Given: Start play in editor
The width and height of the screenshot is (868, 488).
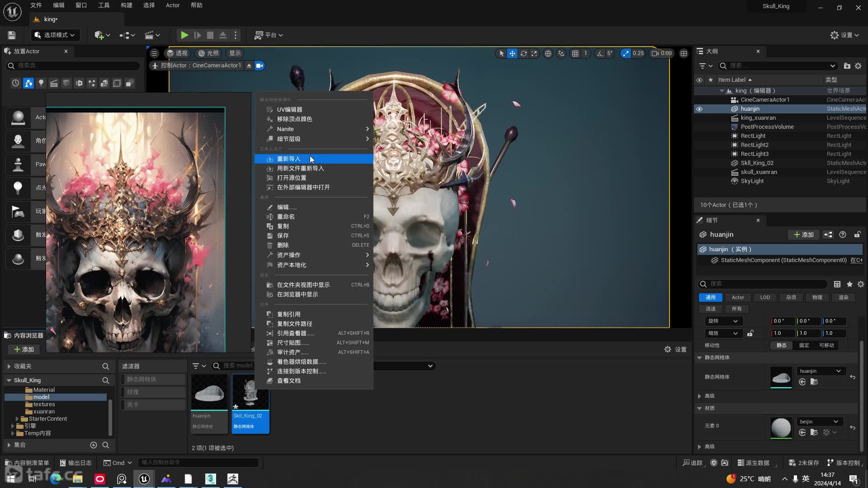Looking at the screenshot, I should (x=184, y=35).
